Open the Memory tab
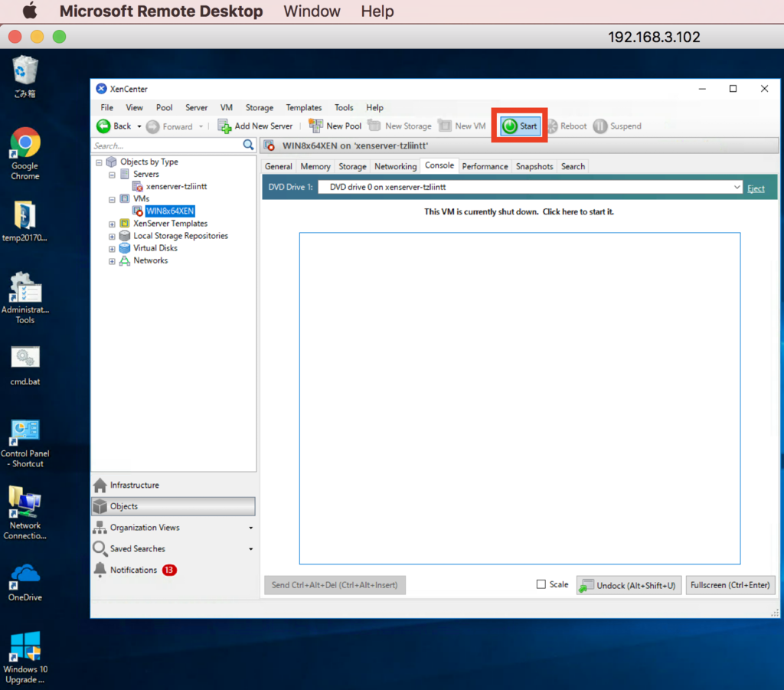The width and height of the screenshot is (784, 690). (315, 166)
